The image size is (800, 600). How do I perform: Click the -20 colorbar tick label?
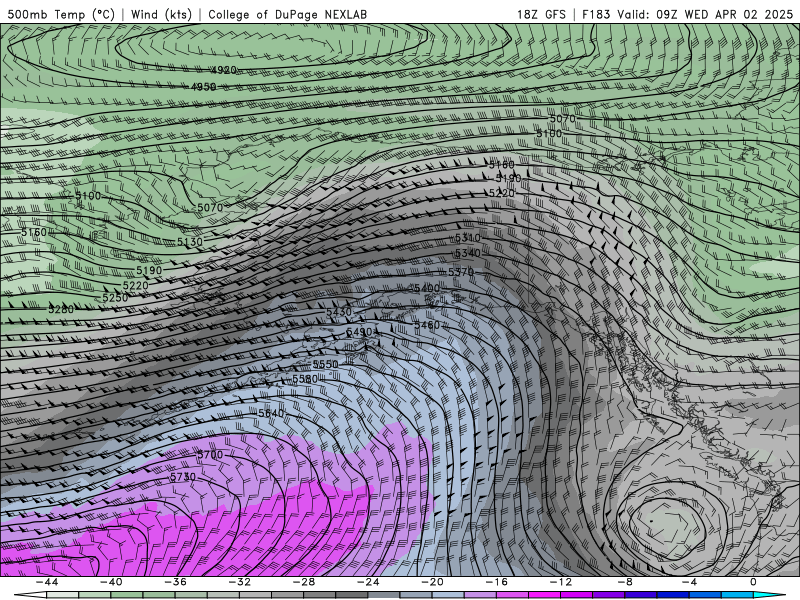[432, 582]
